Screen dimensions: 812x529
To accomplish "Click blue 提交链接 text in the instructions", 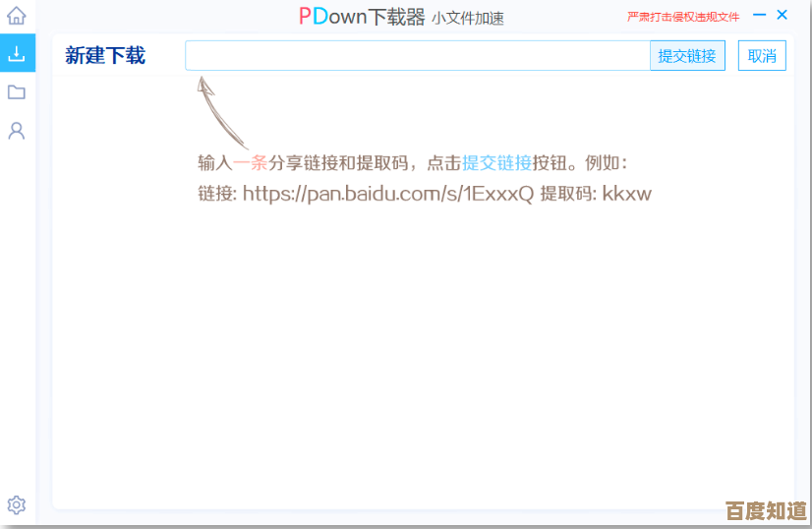I will coord(496,163).
